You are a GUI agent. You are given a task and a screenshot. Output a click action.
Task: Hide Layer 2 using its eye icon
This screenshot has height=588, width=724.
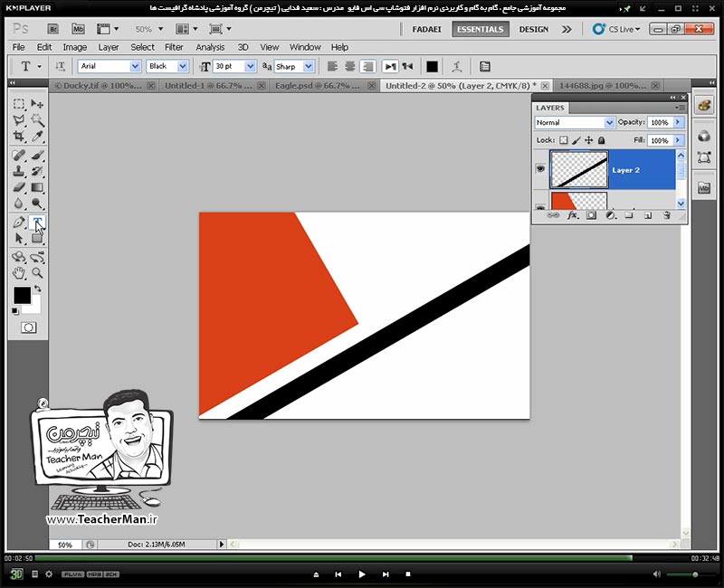540,169
